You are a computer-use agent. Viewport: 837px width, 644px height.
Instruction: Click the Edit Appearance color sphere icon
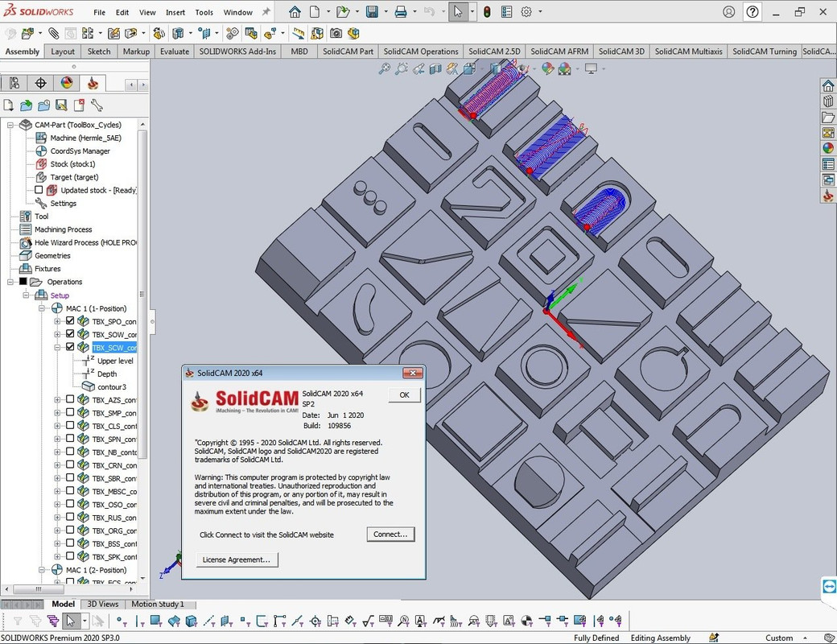[x=548, y=68]
